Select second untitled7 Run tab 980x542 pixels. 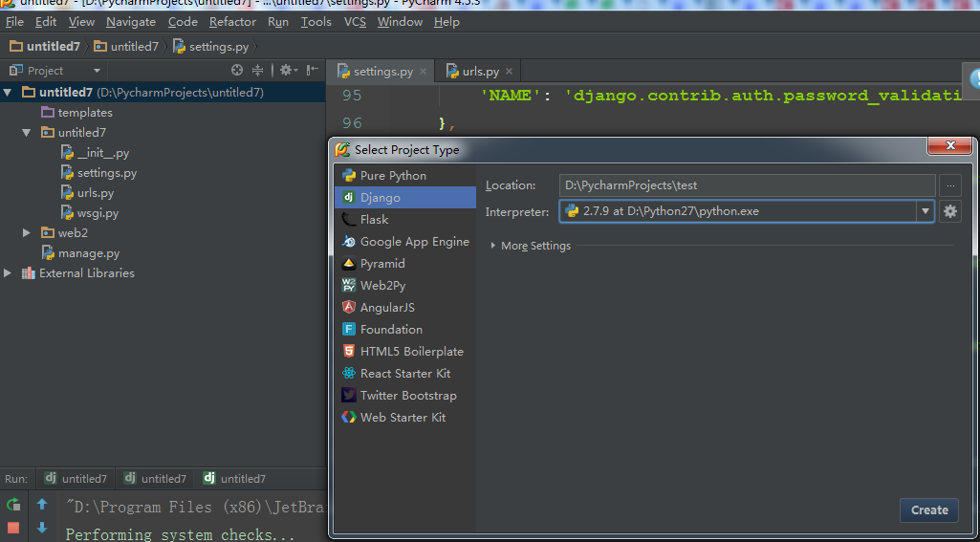155,479
